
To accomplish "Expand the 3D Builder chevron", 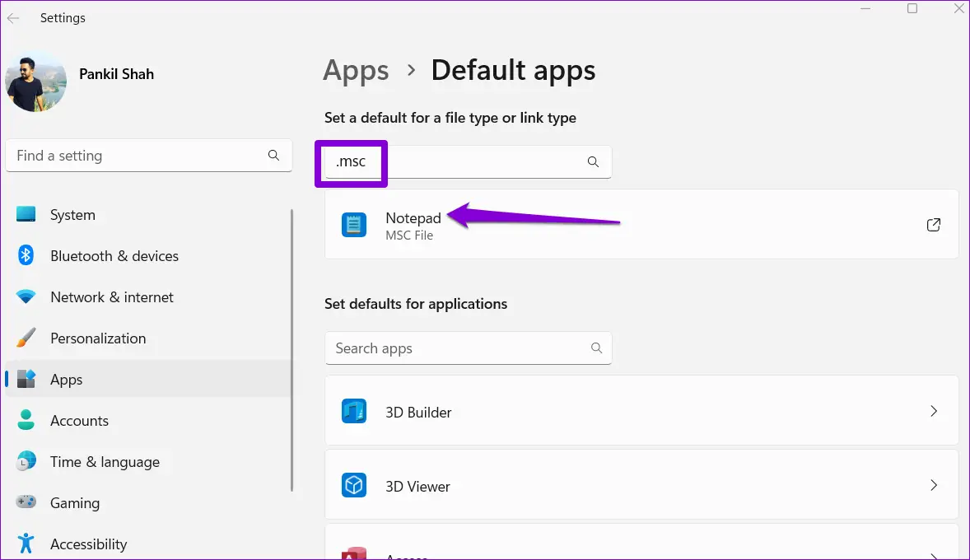I will point(934,412).
